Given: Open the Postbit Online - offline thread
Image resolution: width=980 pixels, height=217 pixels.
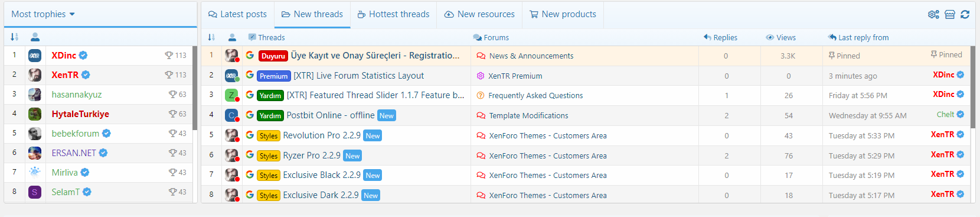Looking at the screenshot, I should [x=331, y=115].
